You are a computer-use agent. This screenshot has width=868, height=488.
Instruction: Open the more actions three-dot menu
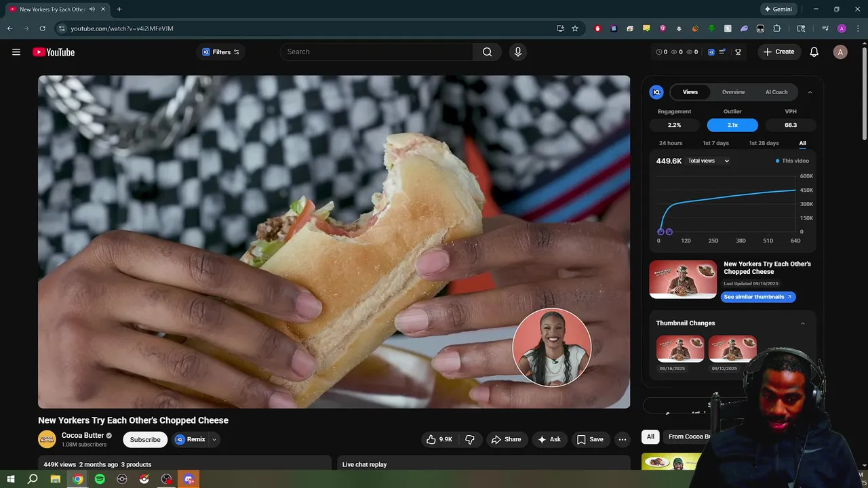point(622,439)
